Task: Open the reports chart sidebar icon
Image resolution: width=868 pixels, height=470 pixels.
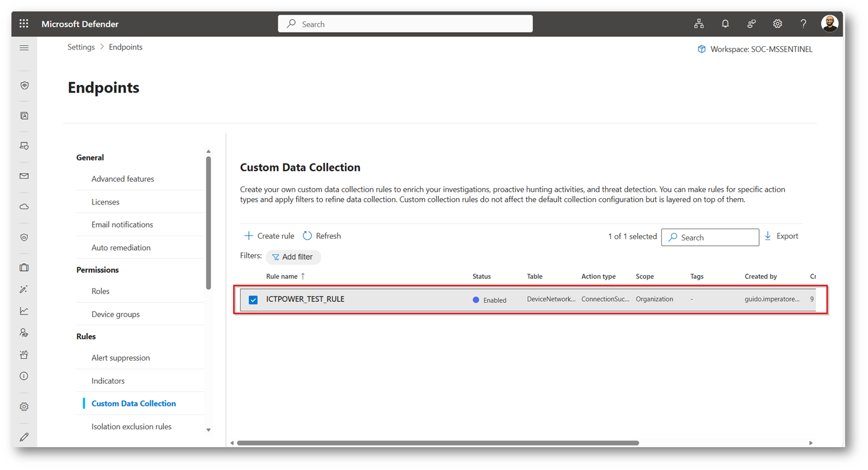Action: click(x=24, y=311)
